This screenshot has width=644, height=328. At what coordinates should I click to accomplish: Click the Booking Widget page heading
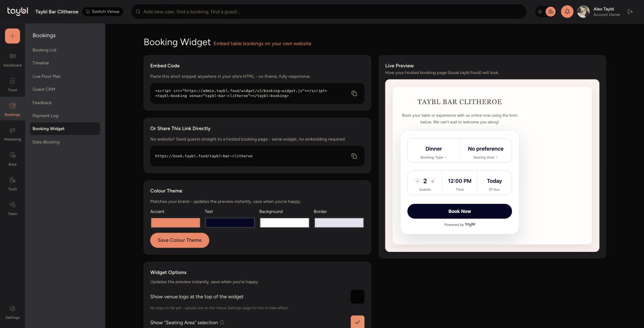177,42
